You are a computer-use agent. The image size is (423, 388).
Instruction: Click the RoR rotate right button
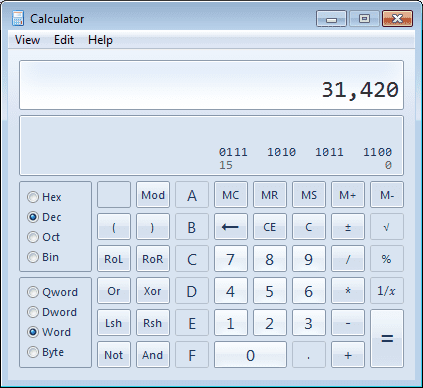(153, 259)
